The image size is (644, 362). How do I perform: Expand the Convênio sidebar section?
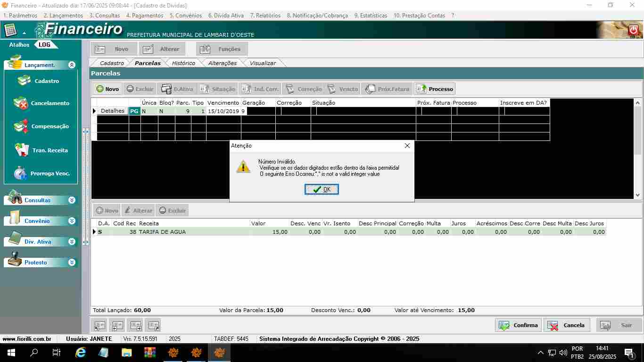[72, 221]
